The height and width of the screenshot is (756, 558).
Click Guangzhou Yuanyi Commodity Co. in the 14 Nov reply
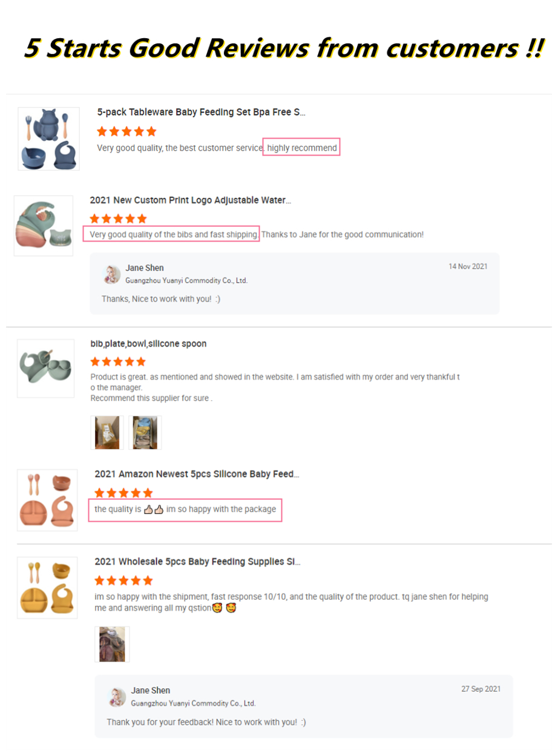[186, 281]
